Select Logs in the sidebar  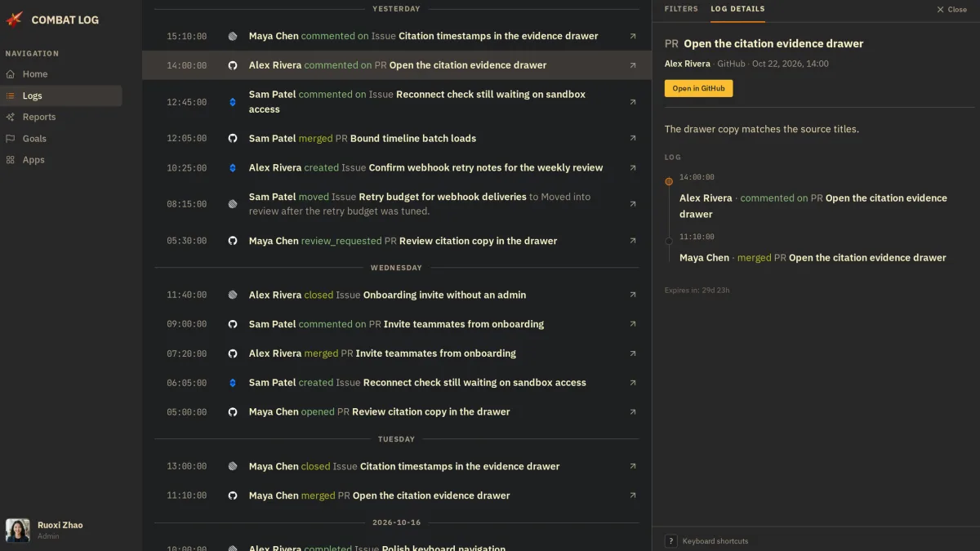pyautogui.click(x=61, y=96)
